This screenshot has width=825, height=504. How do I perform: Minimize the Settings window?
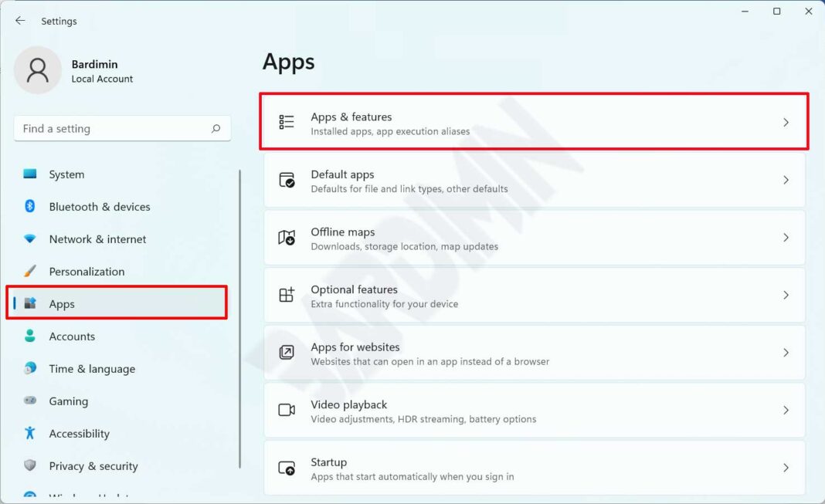tap(745, 11)
